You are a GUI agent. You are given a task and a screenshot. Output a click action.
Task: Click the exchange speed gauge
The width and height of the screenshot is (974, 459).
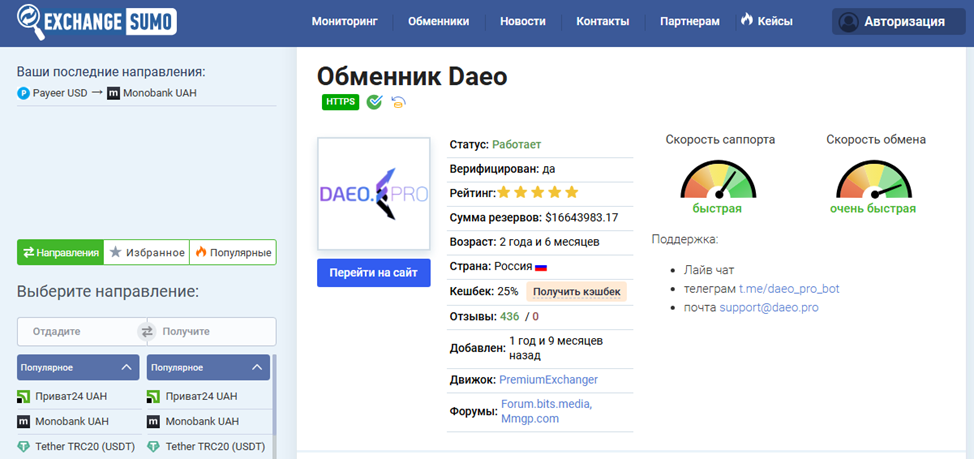point(874,178)
